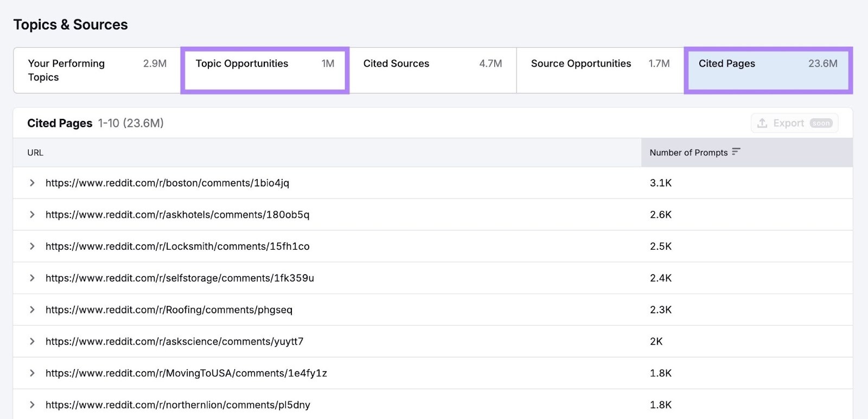Select the Cited Pages tab
This screenshot has width=868, height=419.
pyautogui.click(x=768, y=71)
